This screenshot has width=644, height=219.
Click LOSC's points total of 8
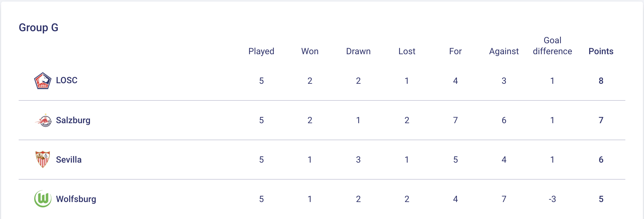click(601, 81)
